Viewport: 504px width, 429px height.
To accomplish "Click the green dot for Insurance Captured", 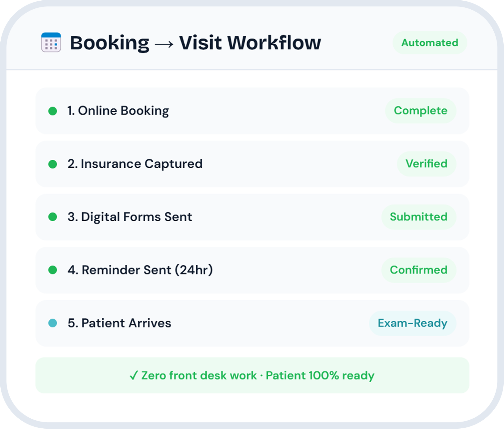I will point(53,164).
